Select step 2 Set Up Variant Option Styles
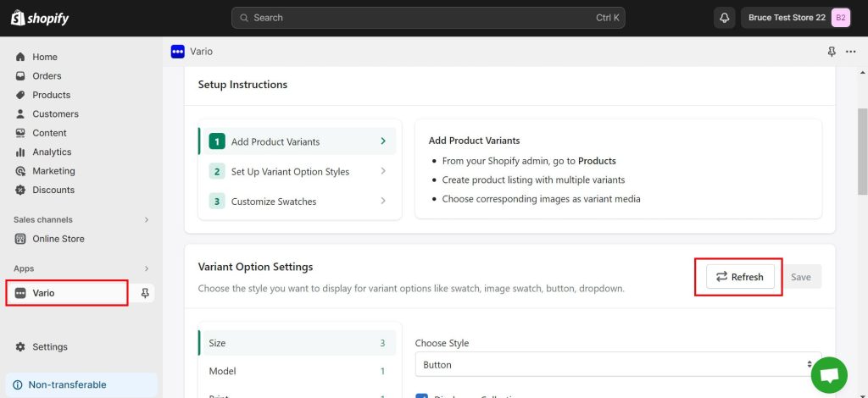The height and width of the screenshot is (398, 868). [298, 171]
